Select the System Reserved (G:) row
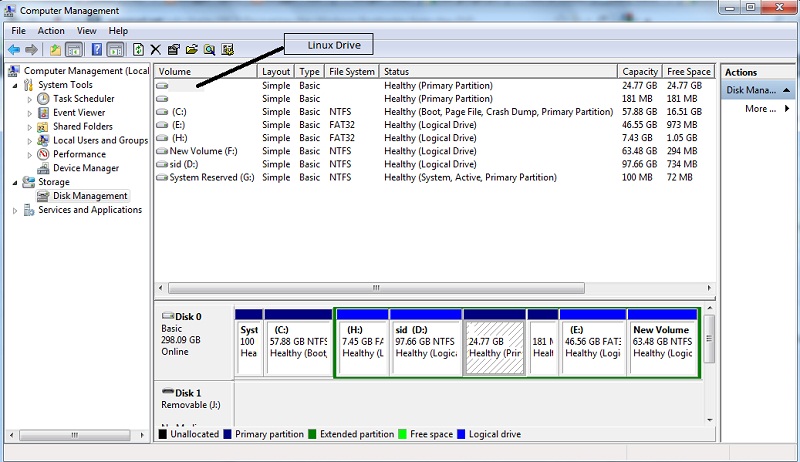800x462 pixels. [x=434, y=177]
